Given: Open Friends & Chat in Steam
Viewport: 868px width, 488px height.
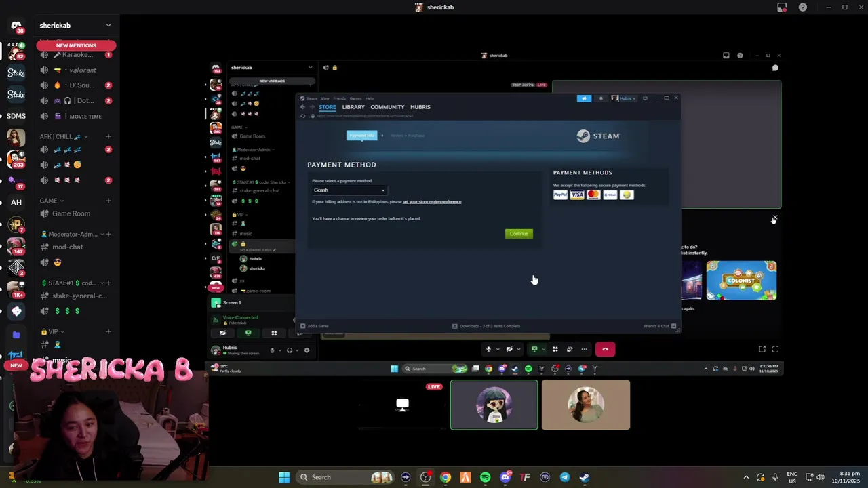Looking at the screenshot, I should point(660,326).
